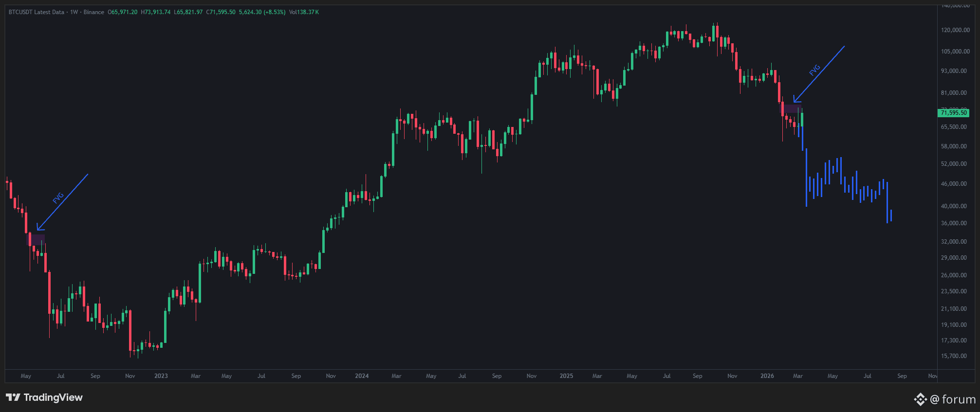Viewport: 980px width, 412px height.
Task: Select the open value O65,971.20
Action: click(123, 12)
